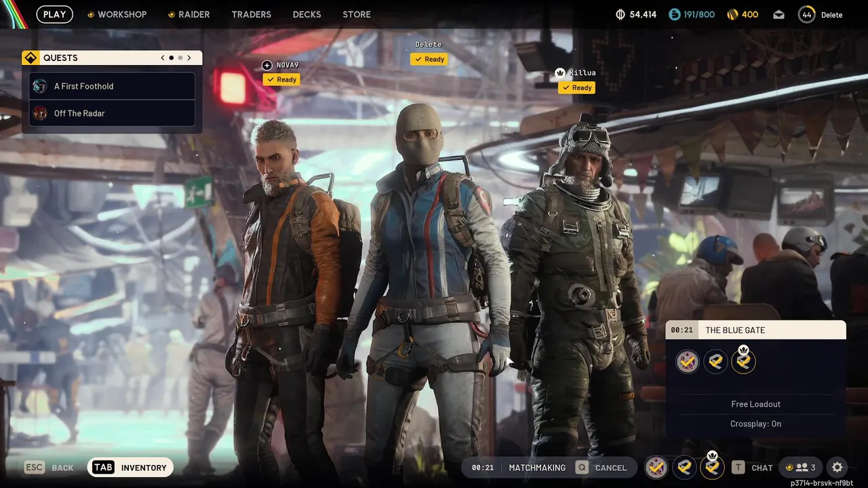Open the settings gear icon

pyautogui.click(x=837, y=467)
